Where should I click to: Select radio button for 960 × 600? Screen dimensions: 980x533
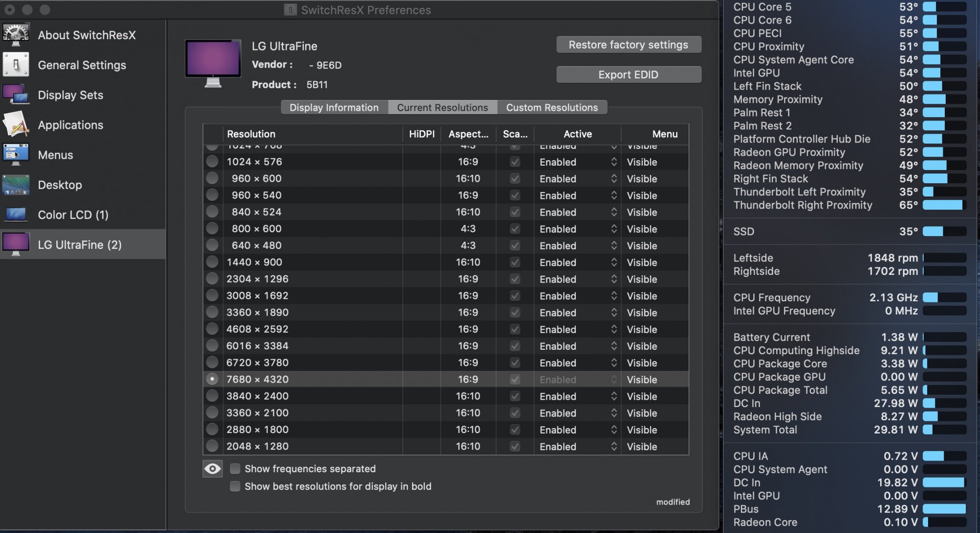(212, 178)
